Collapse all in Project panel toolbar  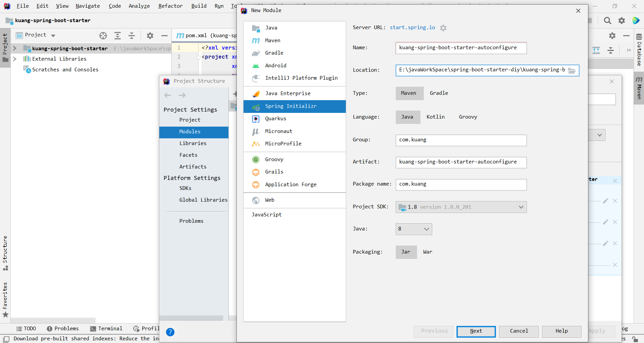[x=132, y=36]
